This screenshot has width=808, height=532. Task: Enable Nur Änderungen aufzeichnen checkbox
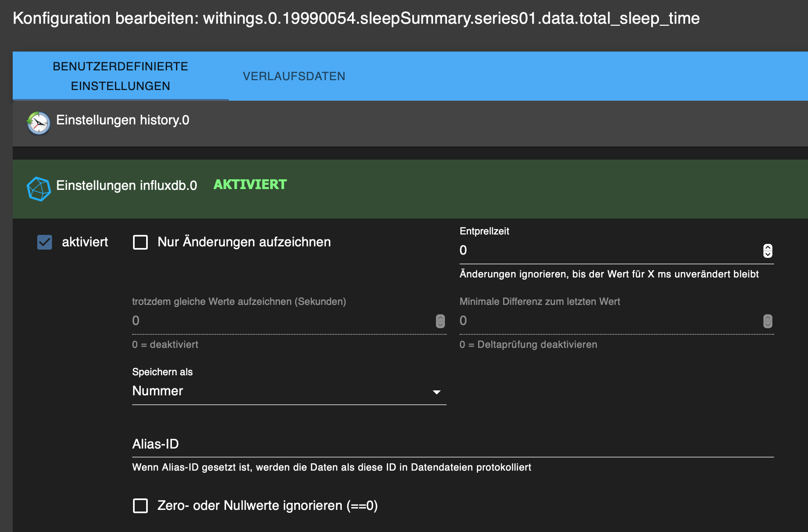pyautogui.click(x=140, y=242)
